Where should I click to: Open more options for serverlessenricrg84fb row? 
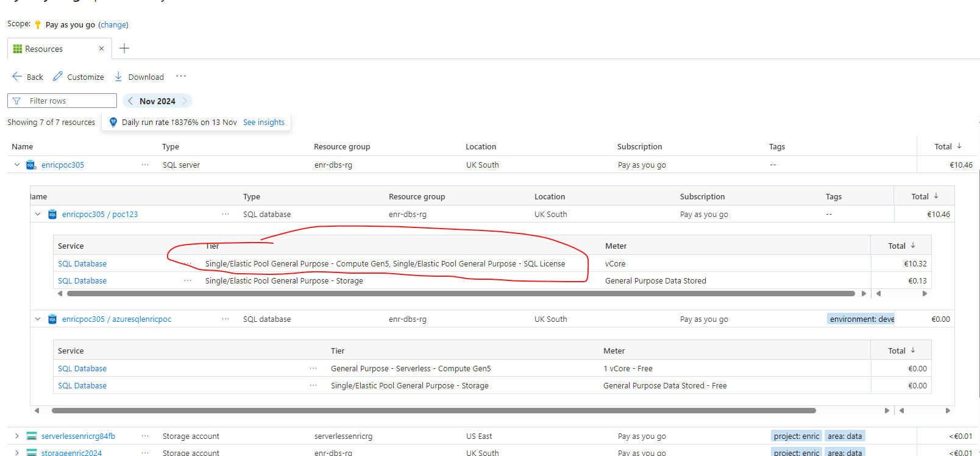(145, 436)
